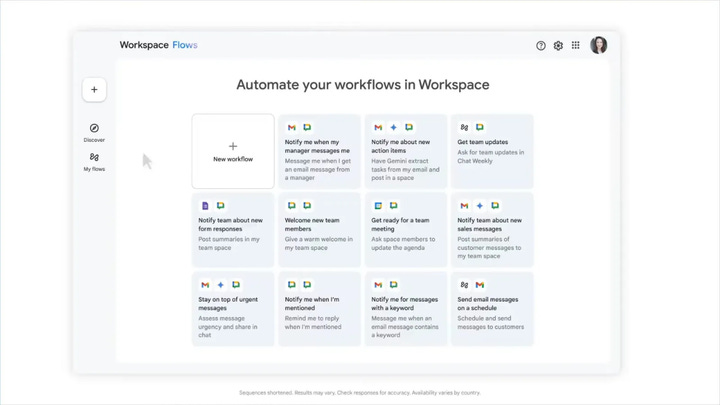Click first Chat icon on Welcome new team members card

point(292,206)
